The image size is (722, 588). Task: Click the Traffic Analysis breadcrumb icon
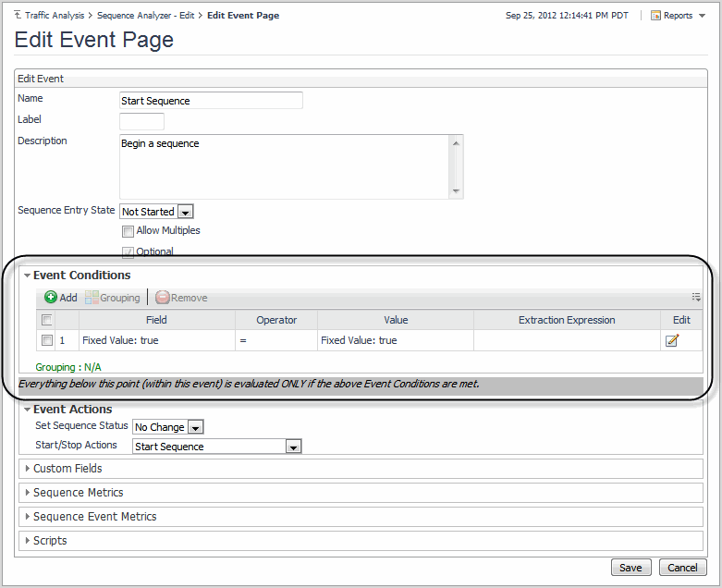(x=18, y=16)
